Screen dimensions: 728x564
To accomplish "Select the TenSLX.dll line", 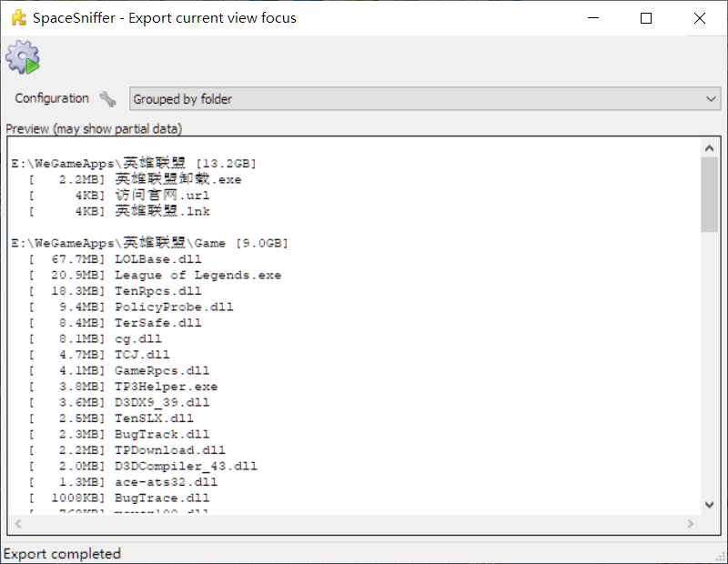I will click(111, 418).
